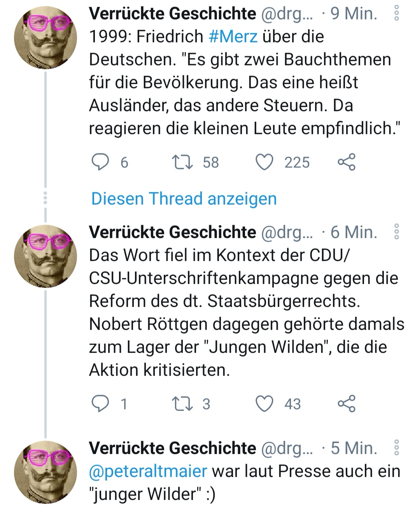This screenshot has height=516, width=420.
Task: Open the #Merz hashtag
Action: click(233, 37)
